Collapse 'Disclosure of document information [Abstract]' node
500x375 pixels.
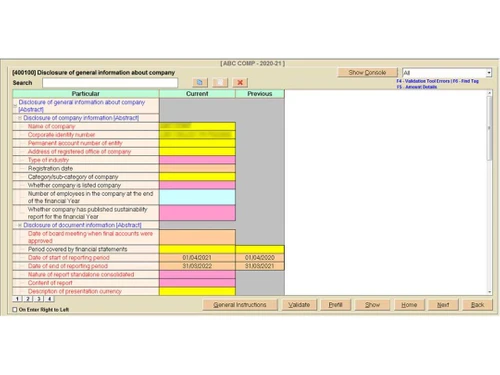point(20,225)
